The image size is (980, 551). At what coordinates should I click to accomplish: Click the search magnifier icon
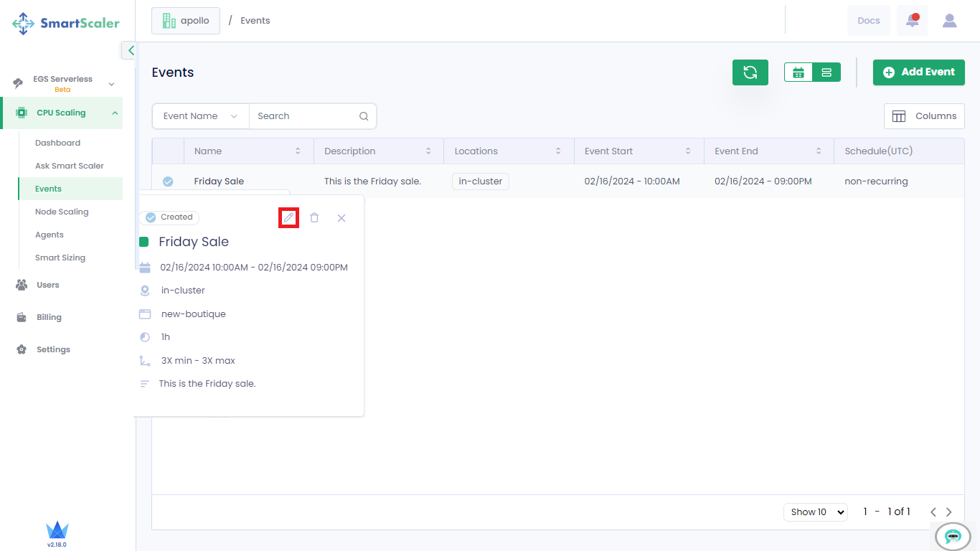coord(364,116)
